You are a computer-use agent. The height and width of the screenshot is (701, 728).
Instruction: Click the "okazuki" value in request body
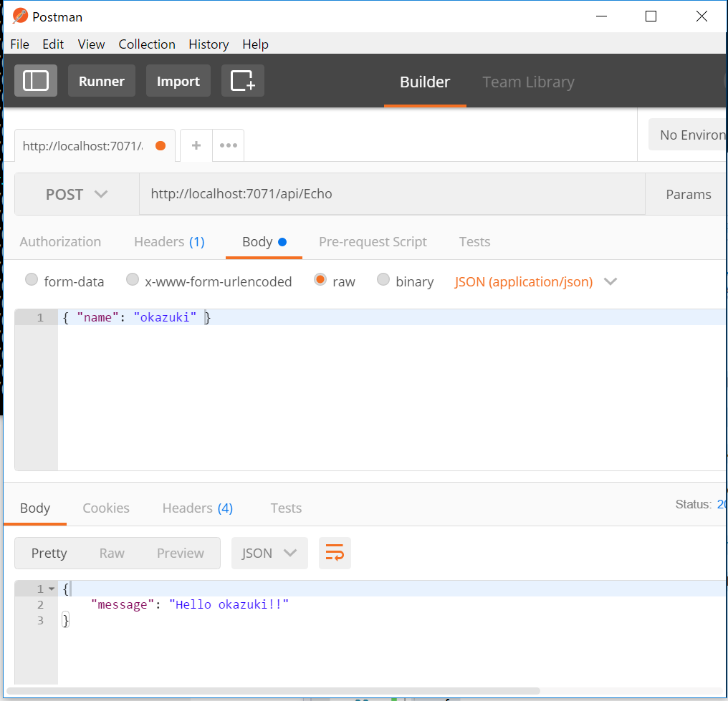pos(165,317)
